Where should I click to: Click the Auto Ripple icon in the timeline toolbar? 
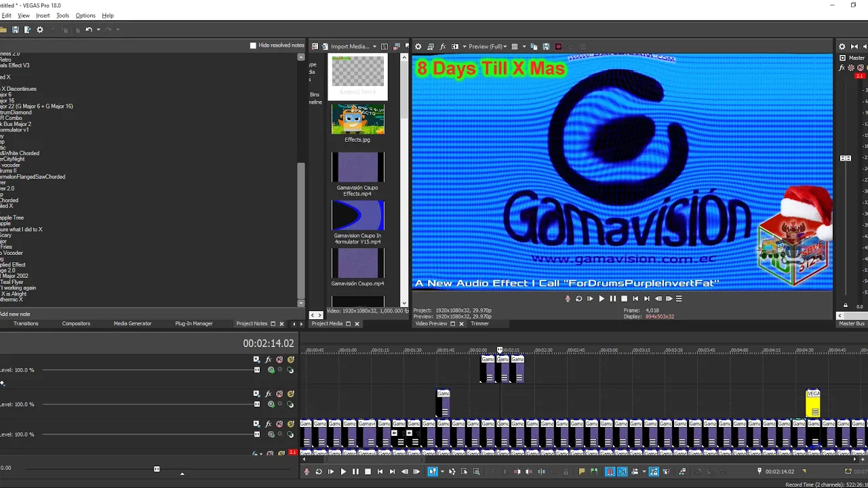[635, 472]
